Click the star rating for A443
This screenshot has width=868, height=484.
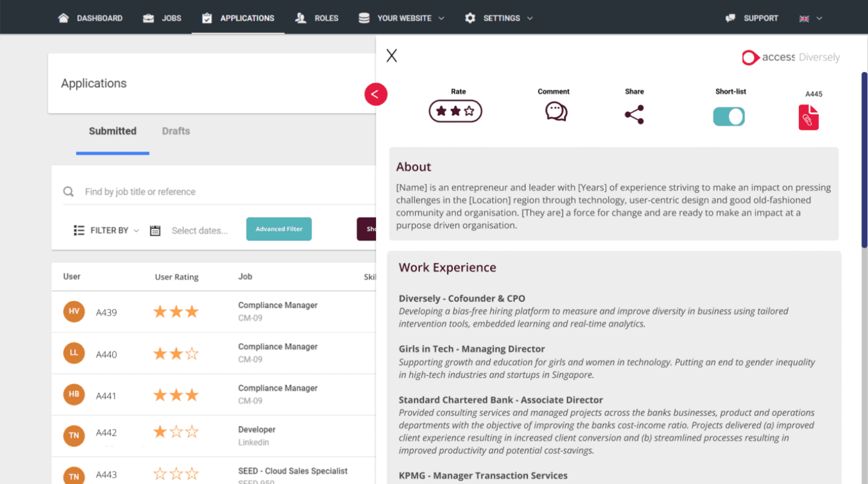(176, 473)
